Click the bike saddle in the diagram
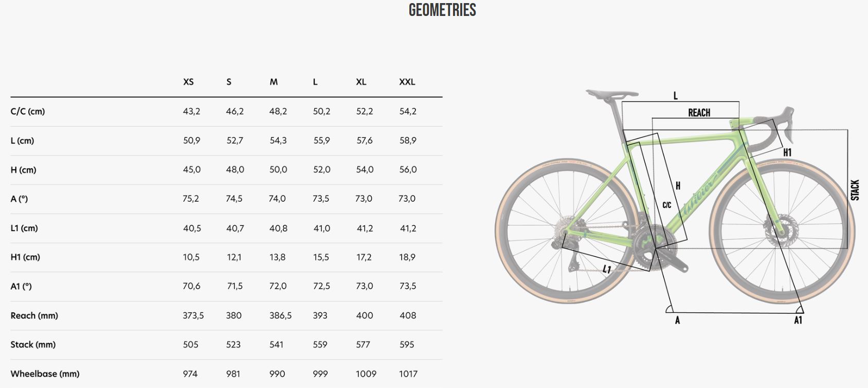 pyautogui.click(x=611, y=94)
